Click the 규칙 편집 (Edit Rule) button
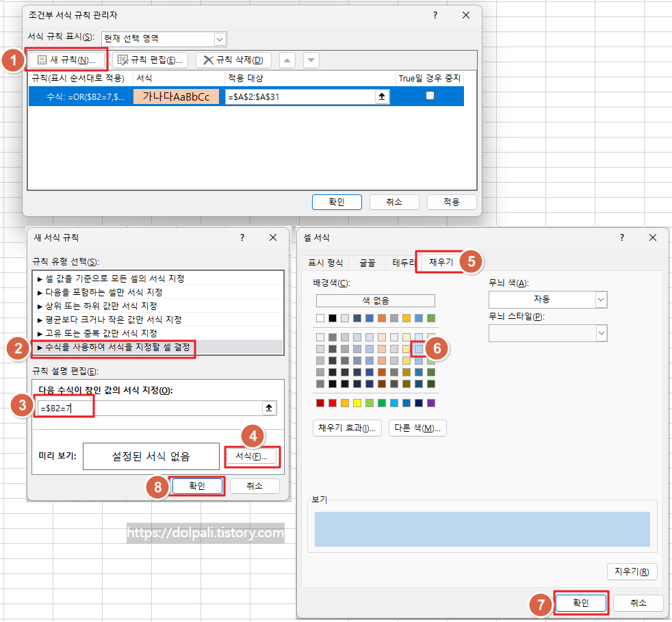This screenshot has height=622, width=672. (150, 60)
